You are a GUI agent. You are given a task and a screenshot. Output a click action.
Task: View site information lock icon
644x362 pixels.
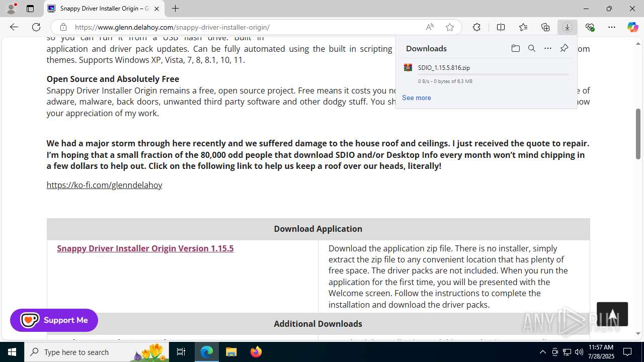[x=63, y=27]
